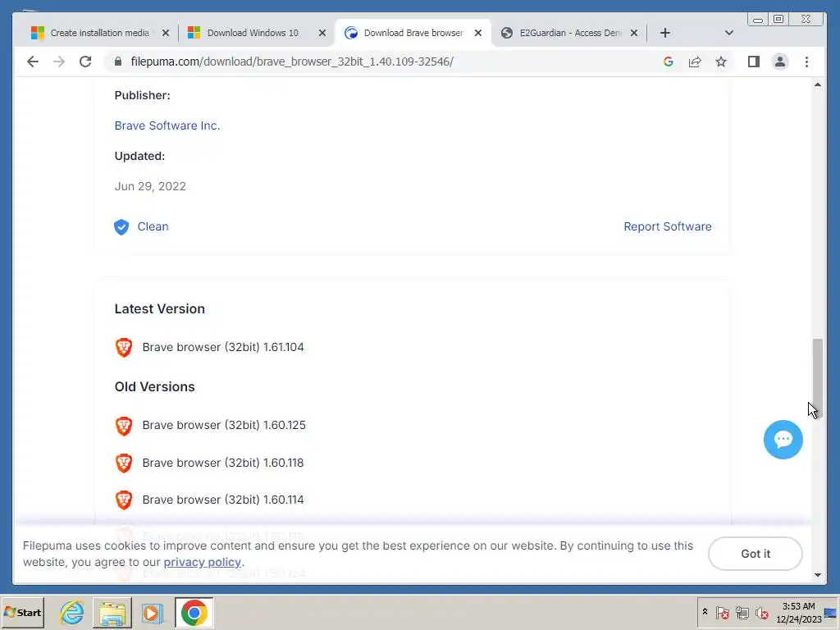Click the Jun 29, 2022 date text

pyautogui.click(x=150, y=186)
